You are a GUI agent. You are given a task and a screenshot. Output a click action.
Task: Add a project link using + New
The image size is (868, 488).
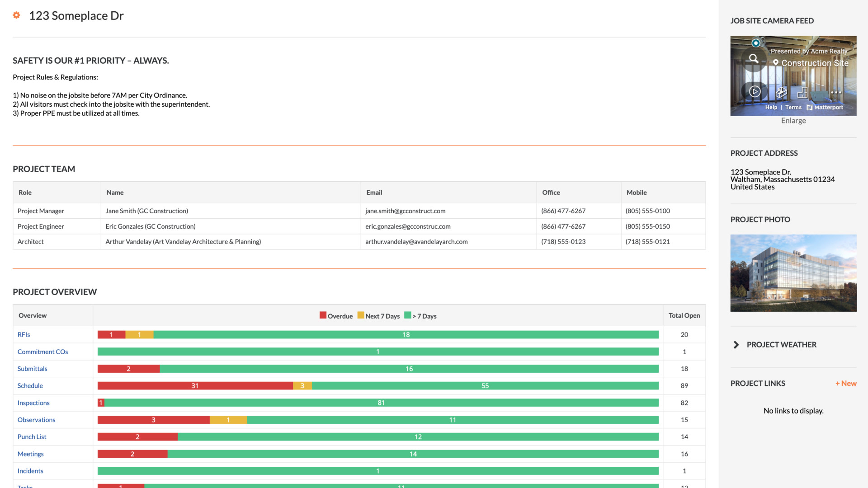[x=846, y=383]
